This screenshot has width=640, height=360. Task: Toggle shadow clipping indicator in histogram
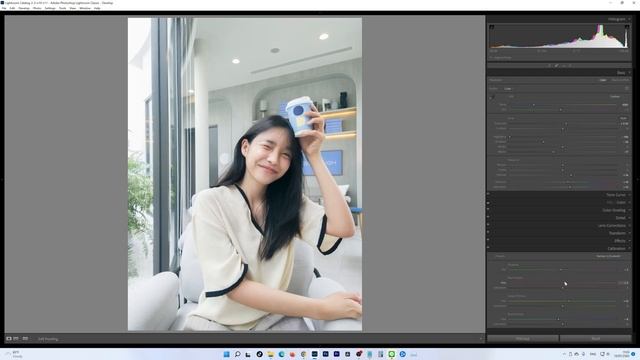tap(491, 27)
